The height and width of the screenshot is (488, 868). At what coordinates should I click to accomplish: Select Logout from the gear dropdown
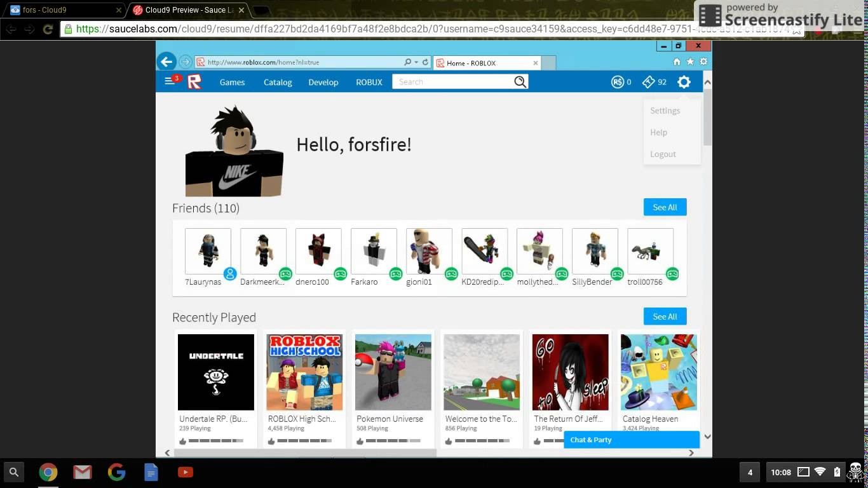tap(663, 154)
